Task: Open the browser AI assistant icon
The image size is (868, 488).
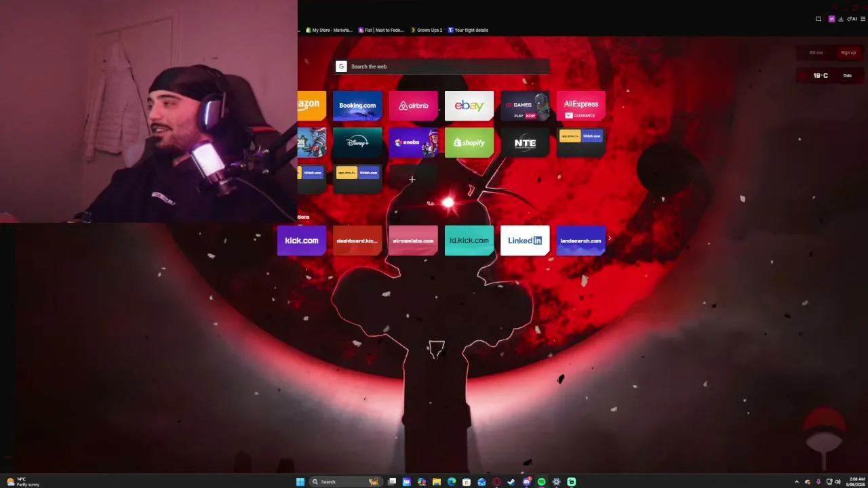Action: point(852,19)
